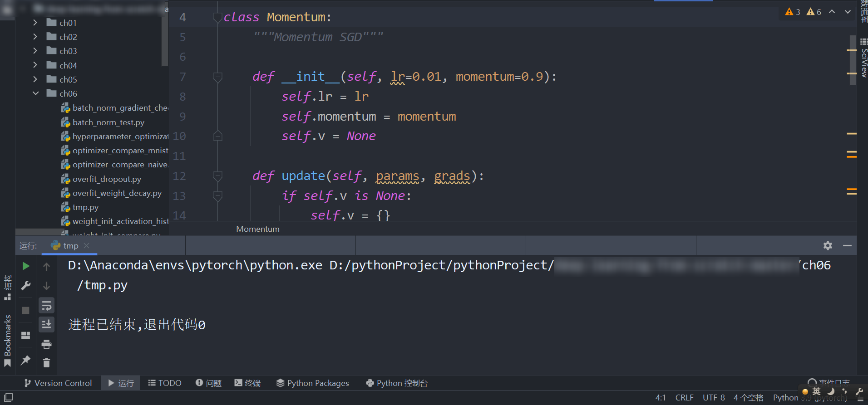Restore run panel layout icon

26,335
